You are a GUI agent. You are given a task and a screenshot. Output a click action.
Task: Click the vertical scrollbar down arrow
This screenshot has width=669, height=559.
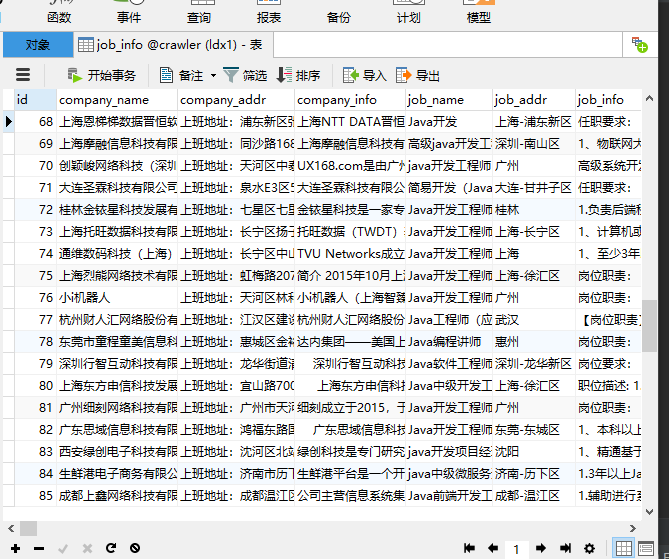click(649, 511)
